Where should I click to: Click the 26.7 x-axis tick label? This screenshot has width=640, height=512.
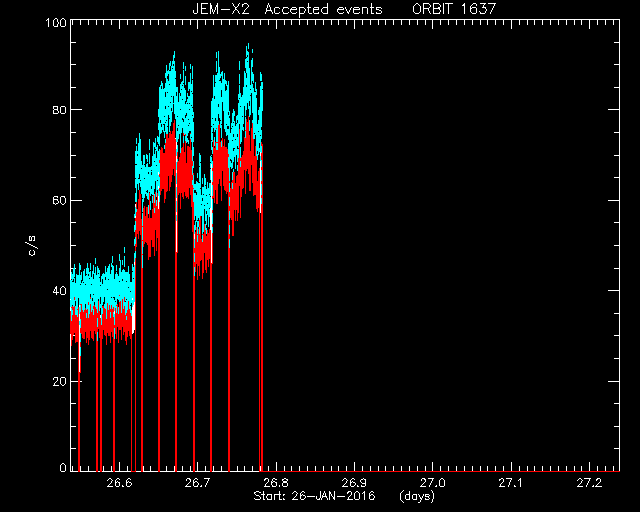click(x=198, y=483)
